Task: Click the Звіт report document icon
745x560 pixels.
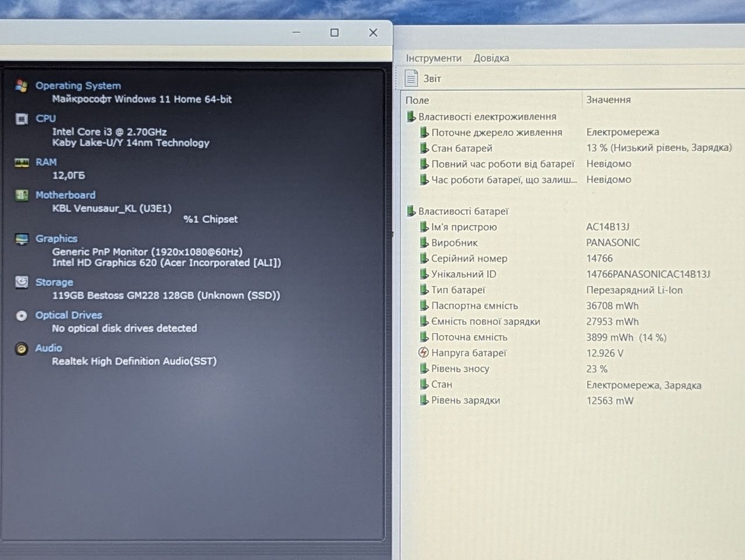Action: tap(411, 78)
